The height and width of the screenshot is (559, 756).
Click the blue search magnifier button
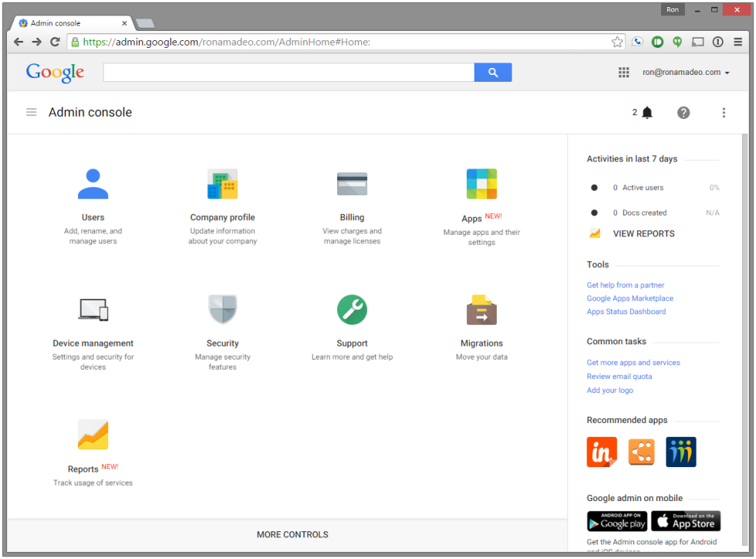(493, 73)
